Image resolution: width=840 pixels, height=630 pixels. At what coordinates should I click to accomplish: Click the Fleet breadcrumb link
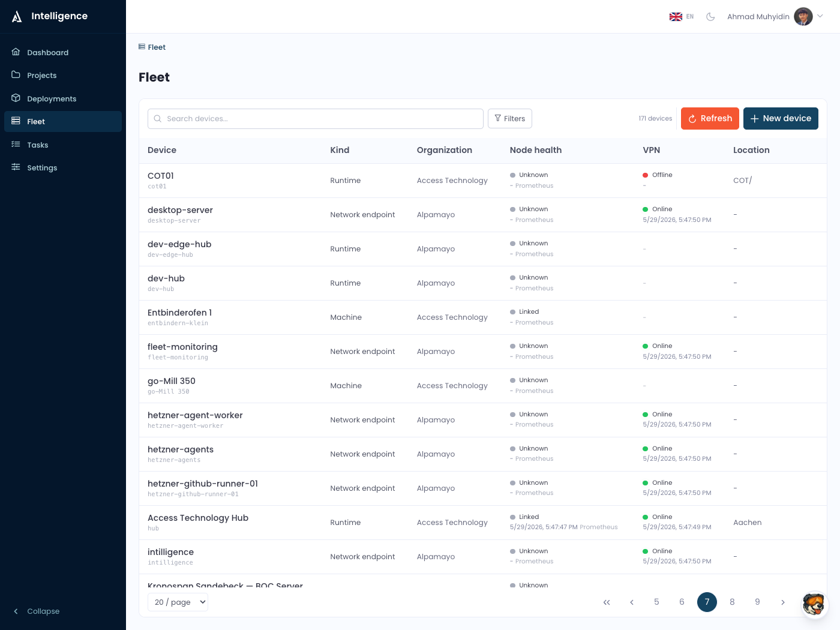pos(157,47)
